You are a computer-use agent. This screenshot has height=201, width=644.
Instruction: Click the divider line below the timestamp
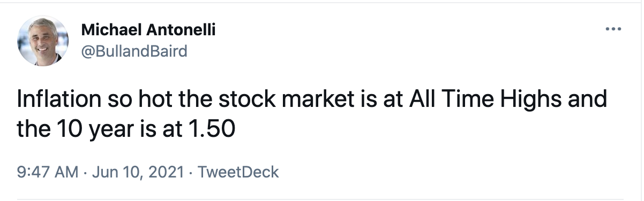322,199
